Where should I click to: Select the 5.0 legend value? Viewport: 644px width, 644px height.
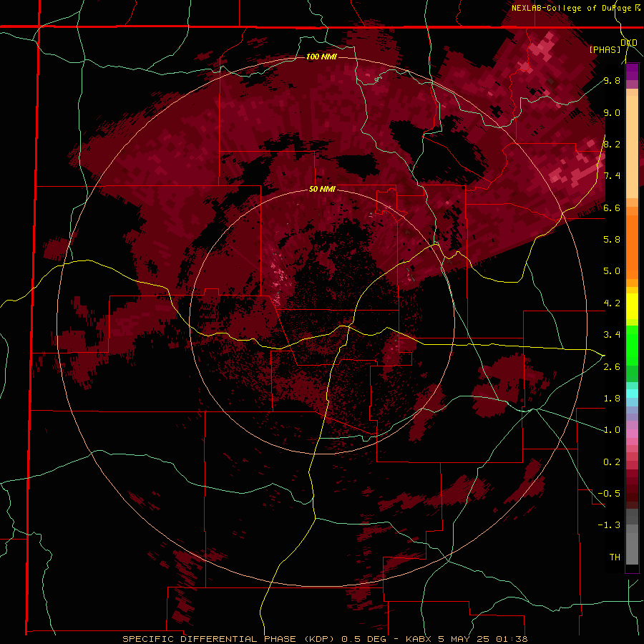pyautogui.click(x=612, y=271)
